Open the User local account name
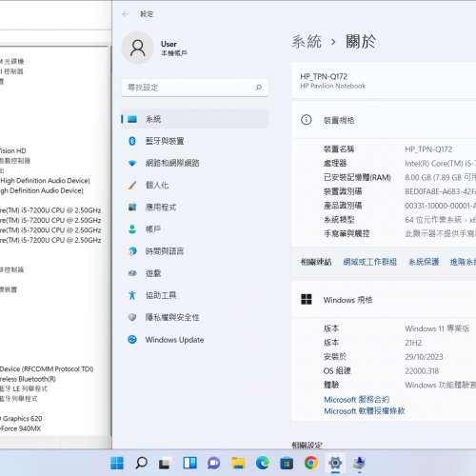The width and height of the screenshot is (476, 476). pos(173,49)
